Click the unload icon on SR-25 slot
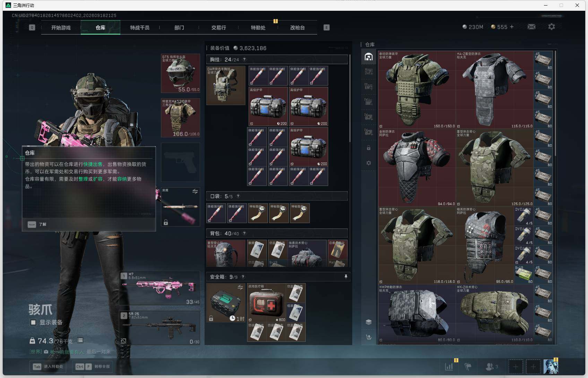Viewport: 588px width, 378px height. click(123, 341)
